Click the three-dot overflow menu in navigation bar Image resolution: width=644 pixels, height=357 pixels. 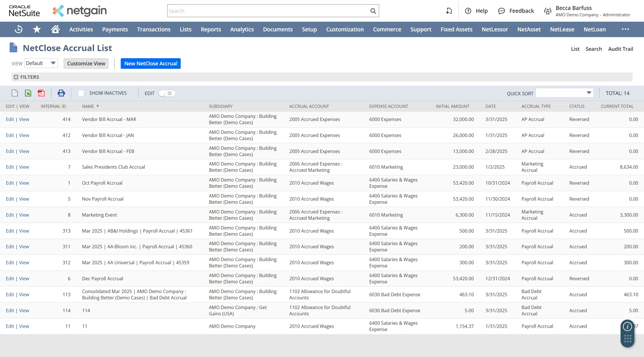pyautogui.click(x=625, y=29)
